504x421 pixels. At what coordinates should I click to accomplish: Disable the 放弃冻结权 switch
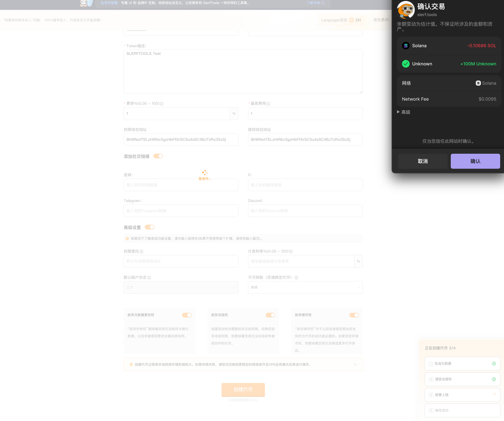pyautogui.click(x=270, y=315)
